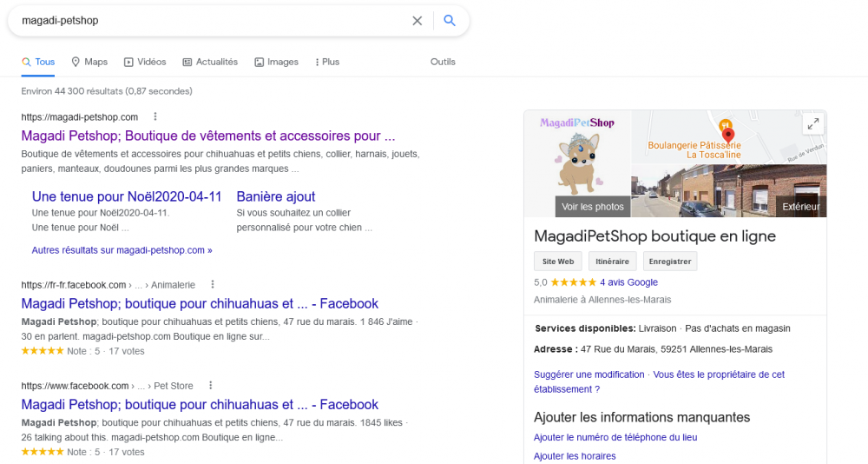Click the Site Web button
Screen dimensions: 868x464
558,262
